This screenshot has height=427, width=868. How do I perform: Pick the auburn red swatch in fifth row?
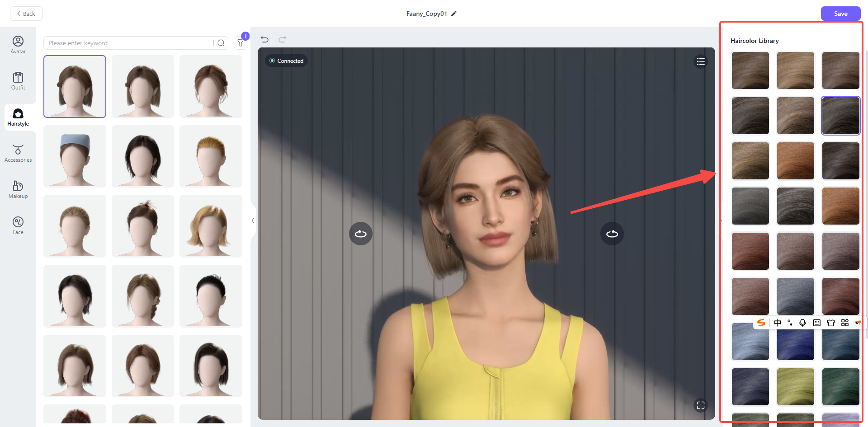(x=750, y=251)
